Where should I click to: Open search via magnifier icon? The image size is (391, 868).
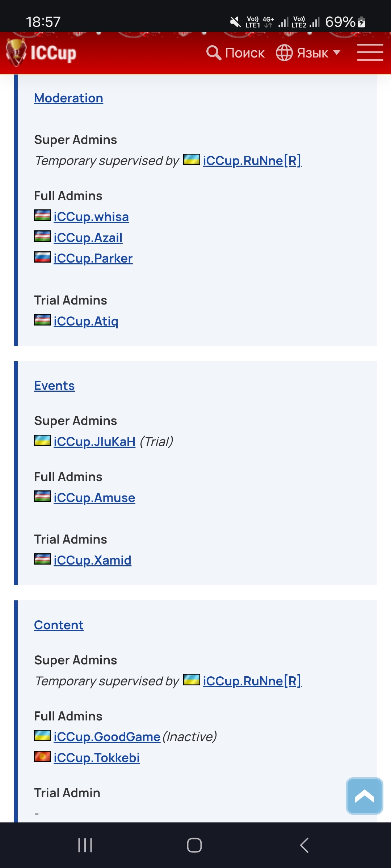click(x=214, y=53)
